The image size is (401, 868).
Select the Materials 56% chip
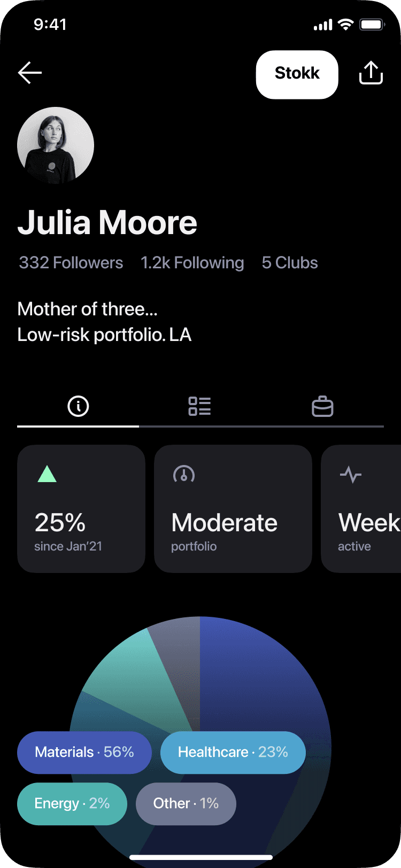click(84, 753)
